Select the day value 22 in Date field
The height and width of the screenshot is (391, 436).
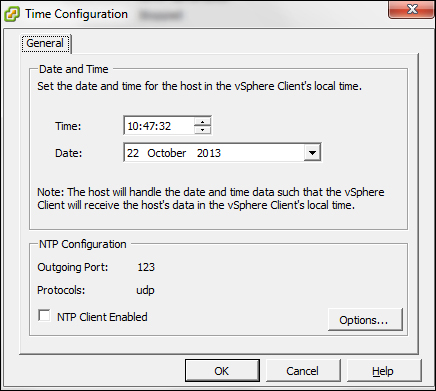click(x=133, y=153)
